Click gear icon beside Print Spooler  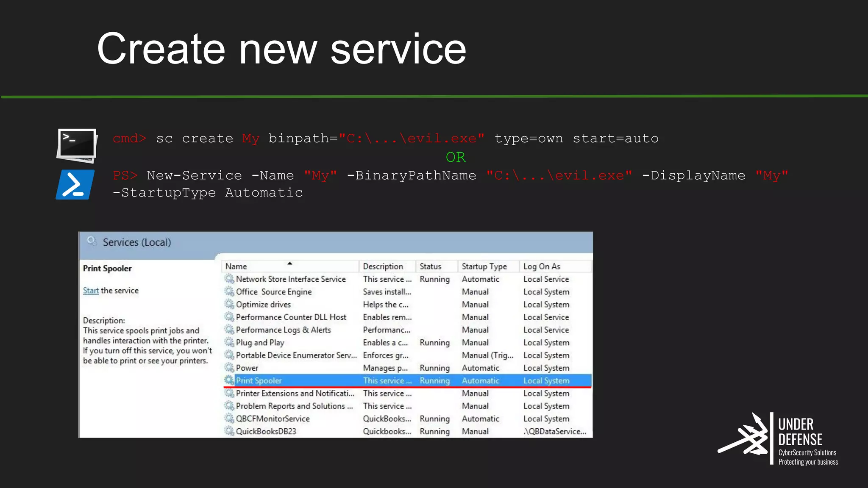pyautogui.click(x=229, y=380)
